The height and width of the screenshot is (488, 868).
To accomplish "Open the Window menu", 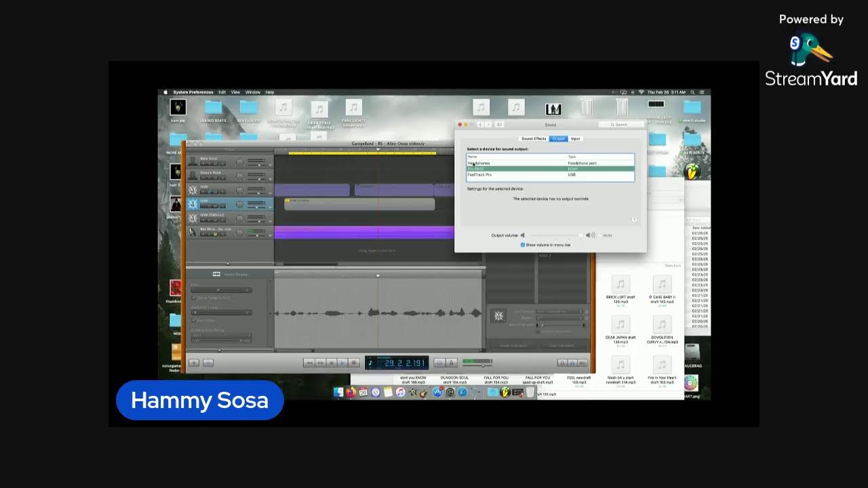I will click(253, 92).
